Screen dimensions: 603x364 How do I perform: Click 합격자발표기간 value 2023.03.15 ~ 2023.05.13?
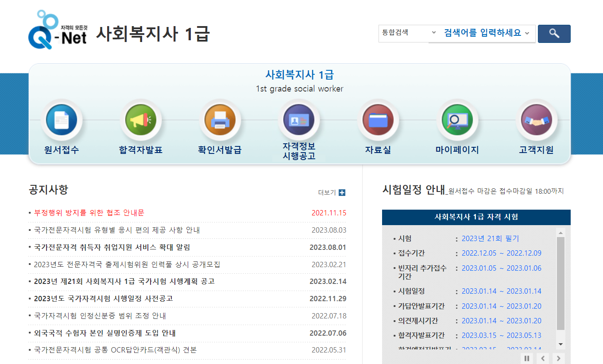(502, 335)
